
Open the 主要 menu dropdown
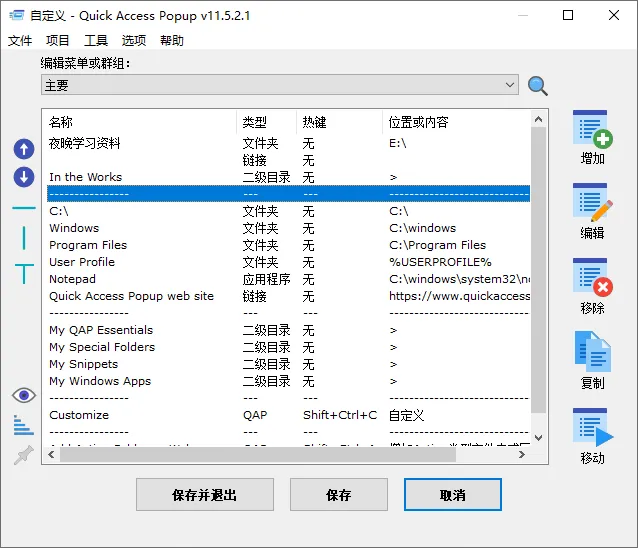[x=279, y=86]
